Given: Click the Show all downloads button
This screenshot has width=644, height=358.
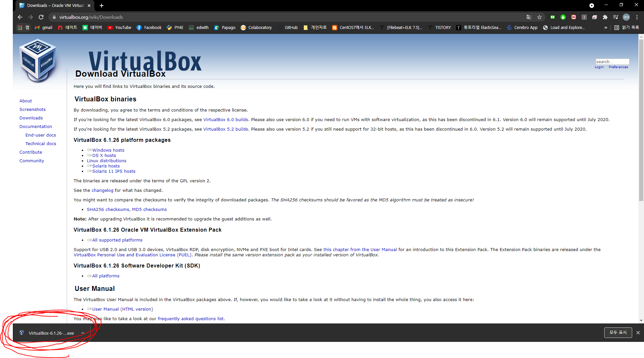Looking at the screenshot, I should pyautogui.click(x=618, y=333).
